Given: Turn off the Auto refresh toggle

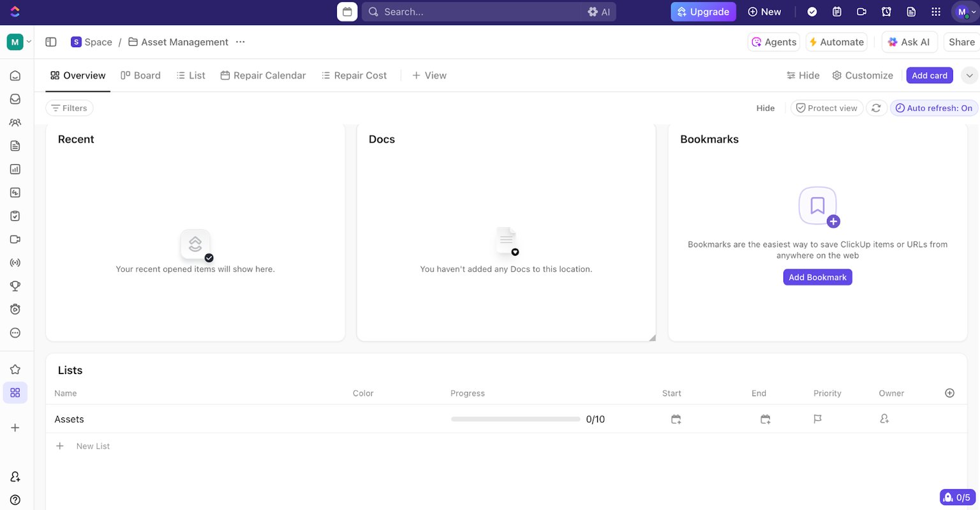Looking at the screenshot, I should click(933, 108).
